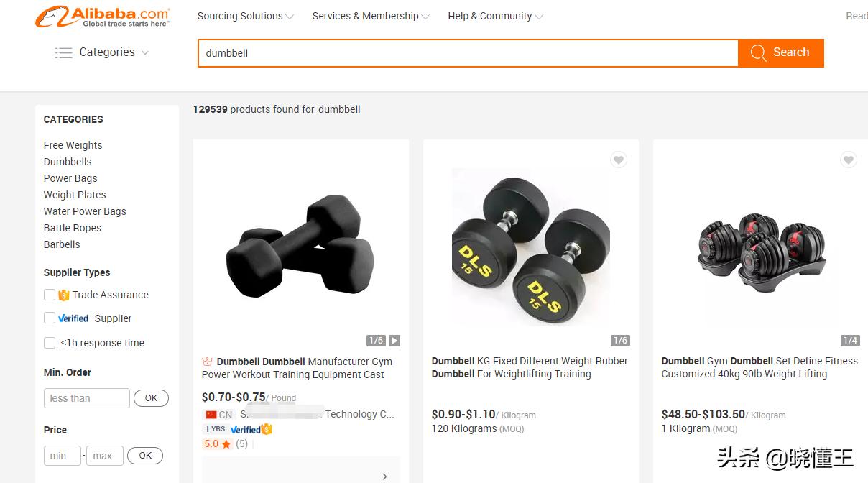Open Services & Membership dropdown
Viewport: 868px width, 483px height.
point(370,16)
